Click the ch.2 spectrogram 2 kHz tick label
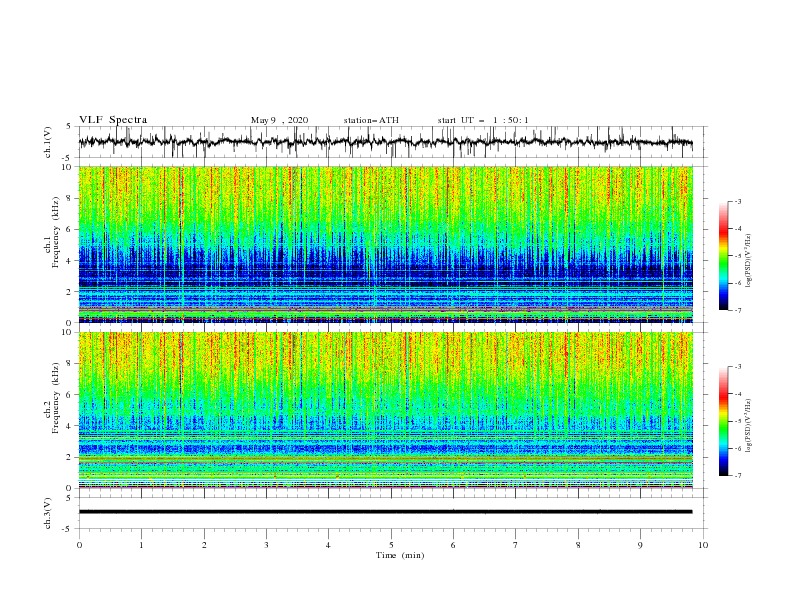 tap(69, 457)
